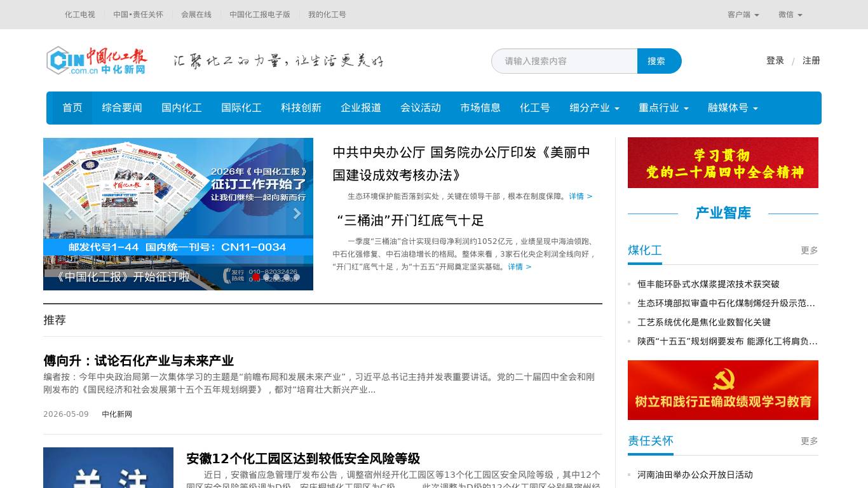The height and width of the screenshot is (488, 868).
Task: Click the CIN 中化新网 site logo
Action: click(97, 61)
